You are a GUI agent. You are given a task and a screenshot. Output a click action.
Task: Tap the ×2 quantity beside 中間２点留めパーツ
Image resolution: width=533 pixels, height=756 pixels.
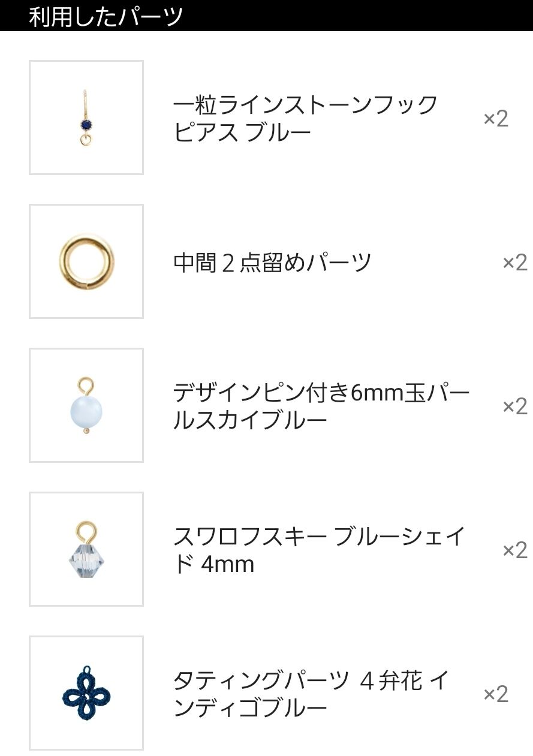pos(514,262)
